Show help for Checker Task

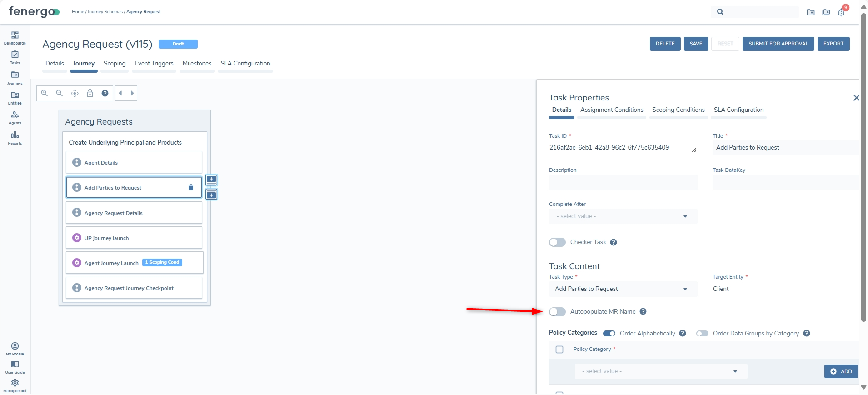[614, 242]
